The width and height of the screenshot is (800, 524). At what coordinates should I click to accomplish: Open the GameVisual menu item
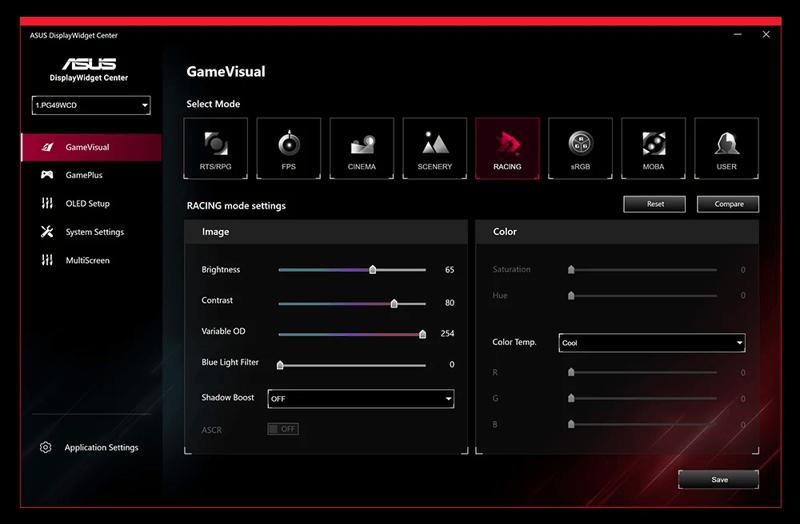pos(91,147)
